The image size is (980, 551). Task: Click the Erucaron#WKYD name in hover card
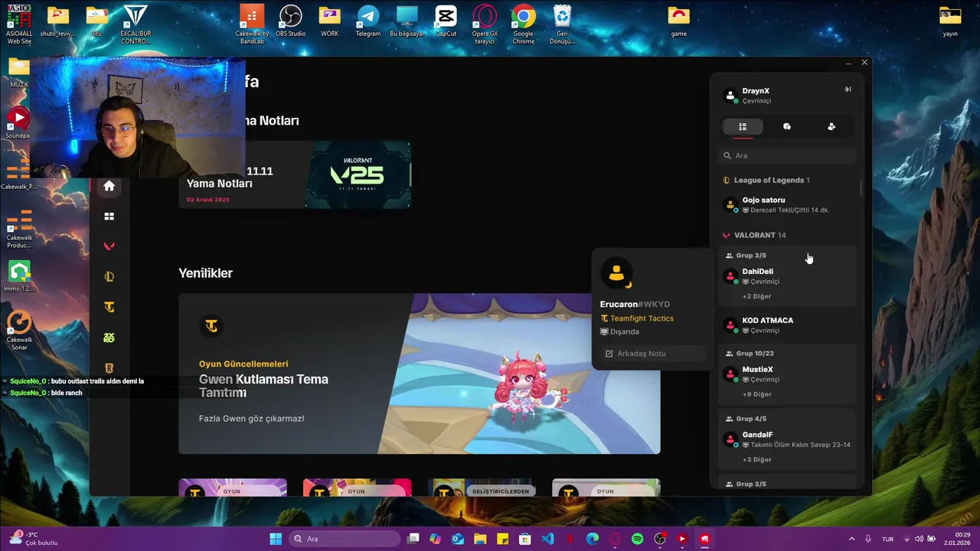[x=635, y=305]
